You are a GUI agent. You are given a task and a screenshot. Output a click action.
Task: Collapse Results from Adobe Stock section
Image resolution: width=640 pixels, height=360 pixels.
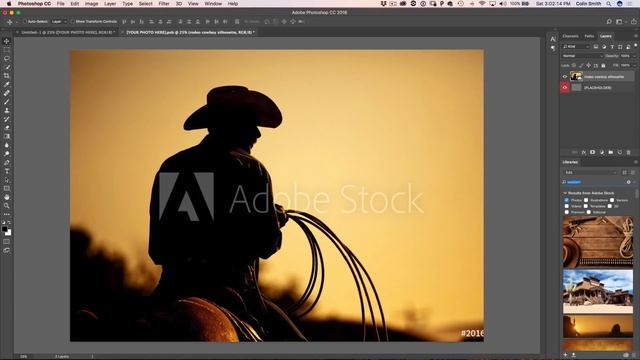click(x=565, y=193)
